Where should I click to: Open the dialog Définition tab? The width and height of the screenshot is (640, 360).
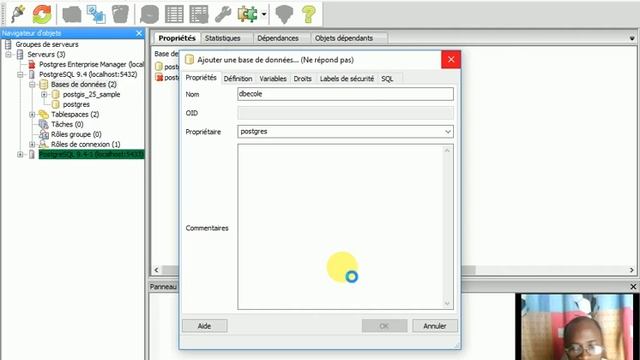pos(238,79)
